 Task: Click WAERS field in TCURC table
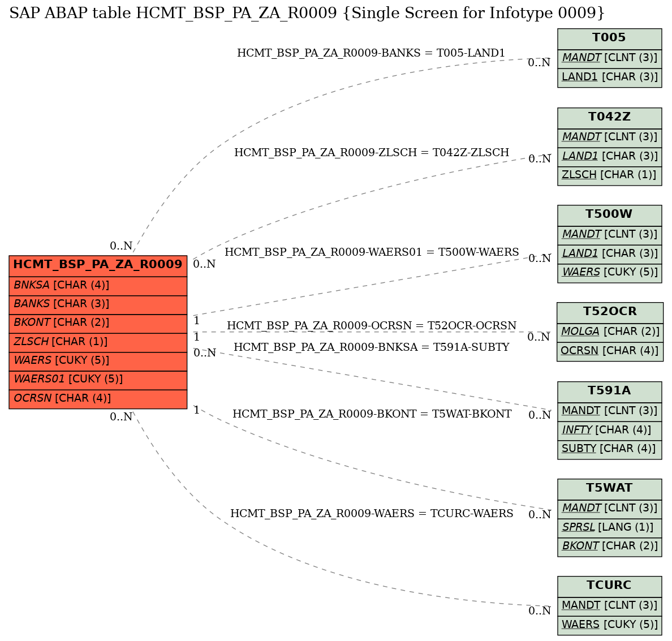point(609,626)
